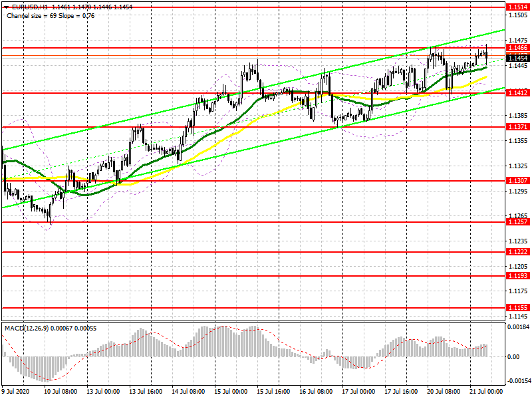
Task: Click the 1.1175 price scale value
Action: pos(519,291)
